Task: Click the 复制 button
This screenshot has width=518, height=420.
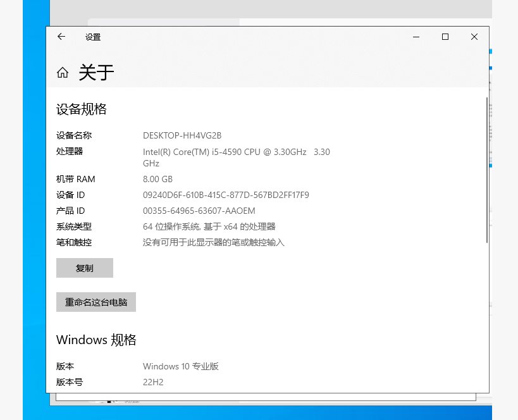Action: 85,268
